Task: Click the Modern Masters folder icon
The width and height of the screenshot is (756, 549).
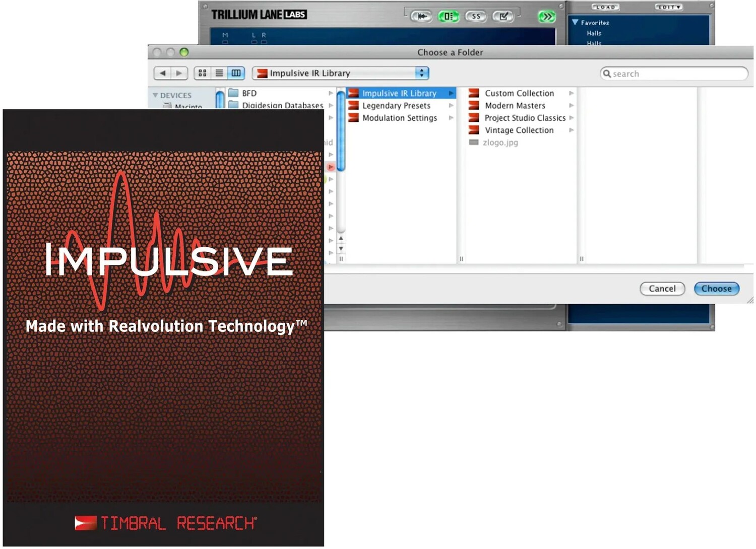Action: click(474, 105)
